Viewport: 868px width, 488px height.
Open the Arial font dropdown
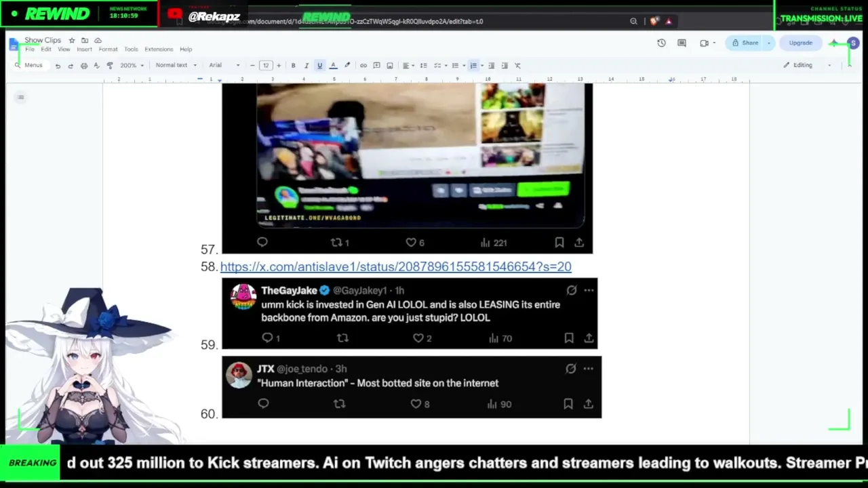224,66
